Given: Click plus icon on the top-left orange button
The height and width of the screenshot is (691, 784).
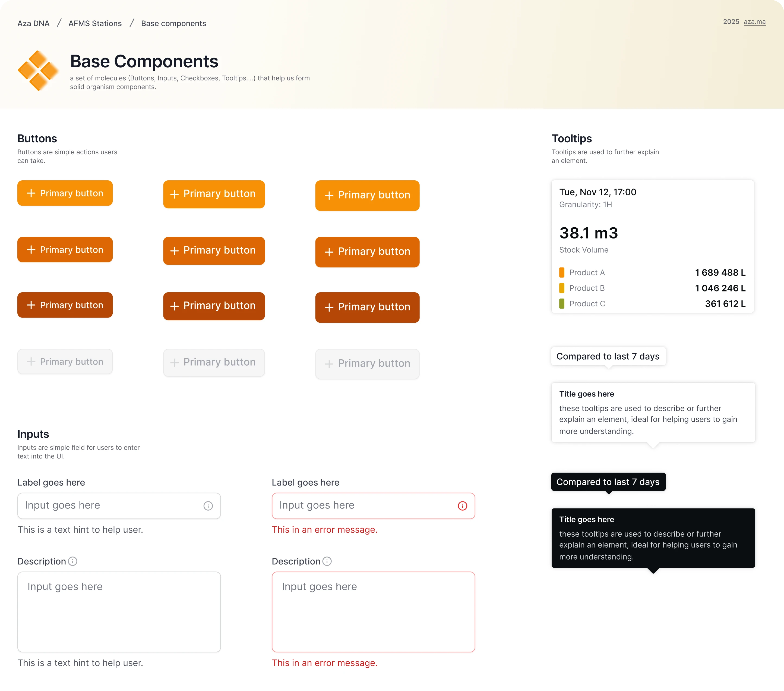Looking at the screenshot, I should [31, 193].
